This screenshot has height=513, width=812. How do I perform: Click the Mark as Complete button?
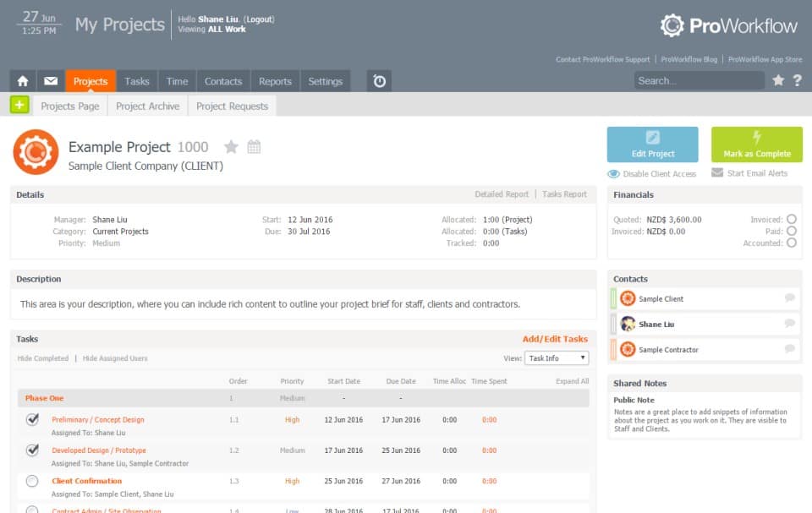point(757,145)
